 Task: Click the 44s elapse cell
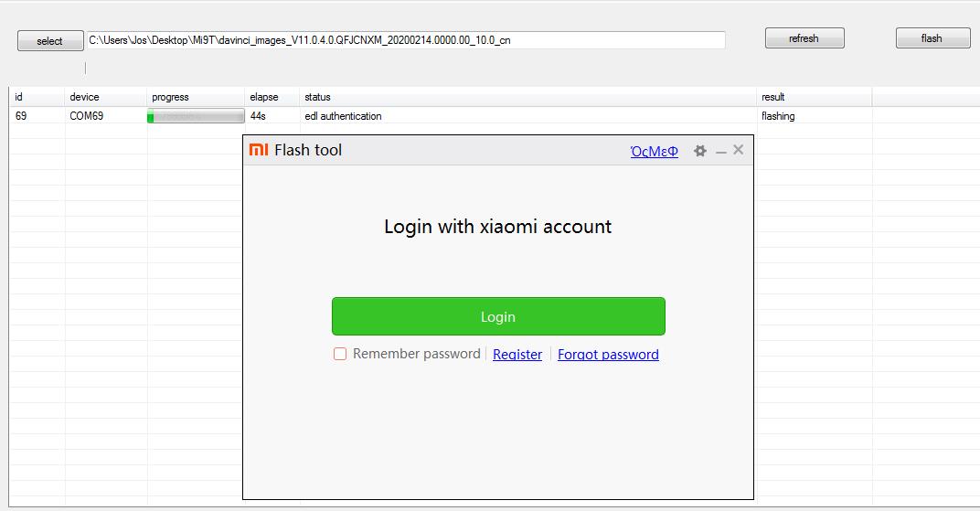272,116
